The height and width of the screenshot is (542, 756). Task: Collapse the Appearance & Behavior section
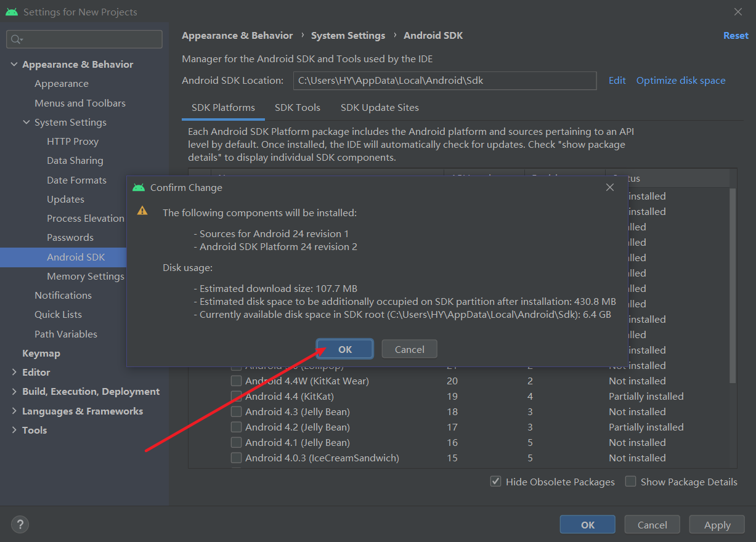pyautogui.click(x=14, y=64)
